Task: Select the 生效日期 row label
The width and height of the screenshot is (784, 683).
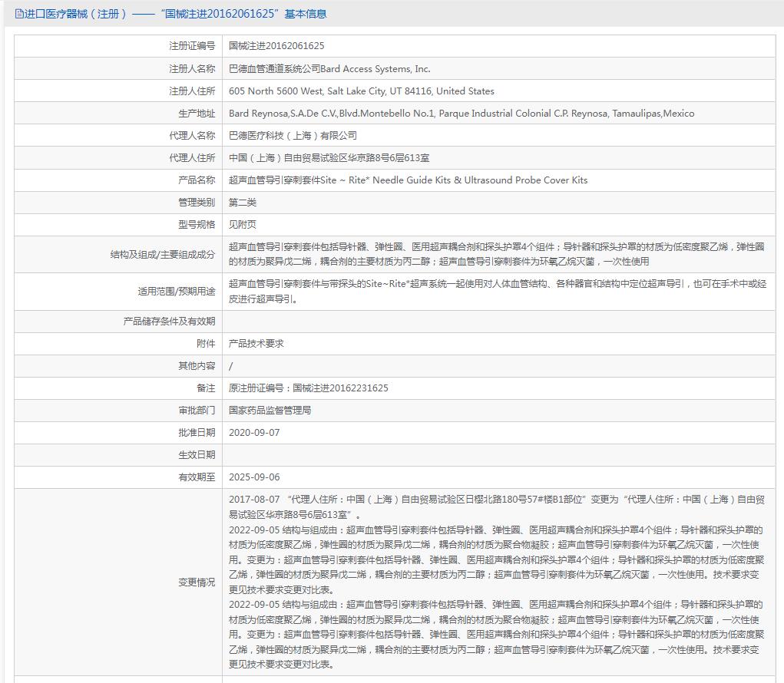Action: 197,454
